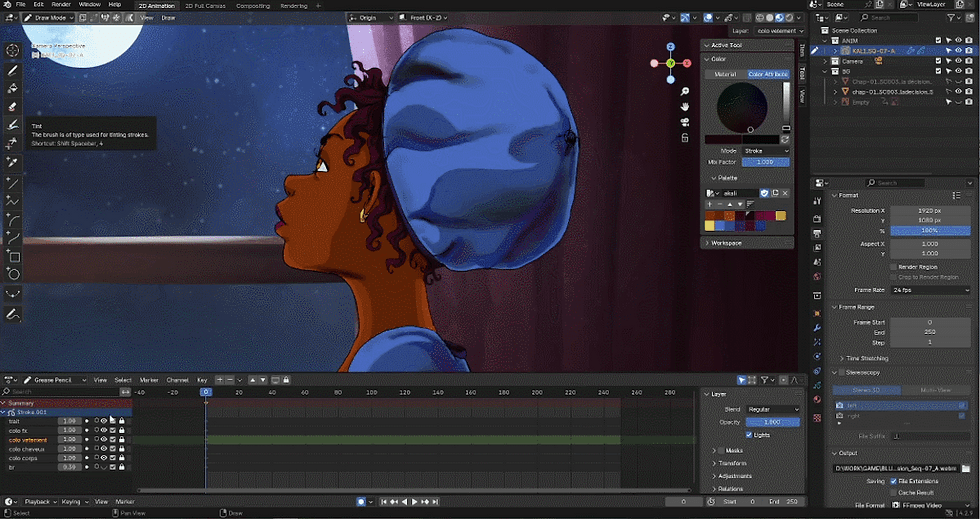Click the pan view hand icon

pos(685,106)
